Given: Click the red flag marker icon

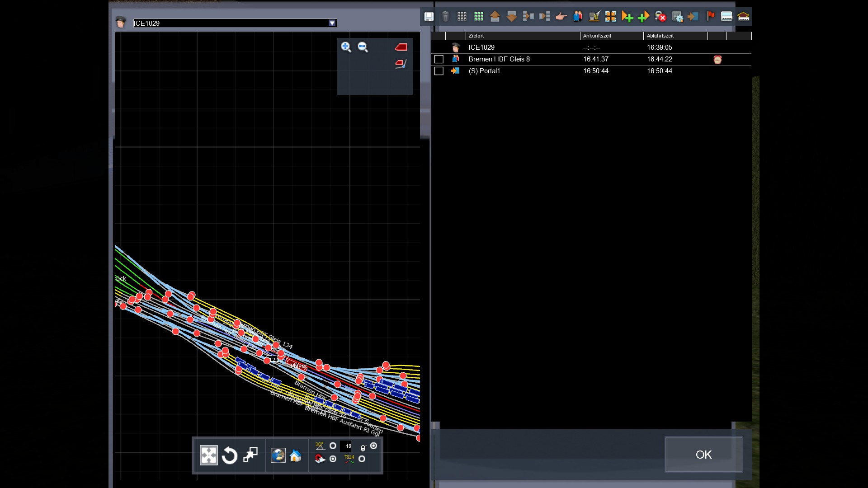Looking at the screenshot, I should tap(710, 17).
